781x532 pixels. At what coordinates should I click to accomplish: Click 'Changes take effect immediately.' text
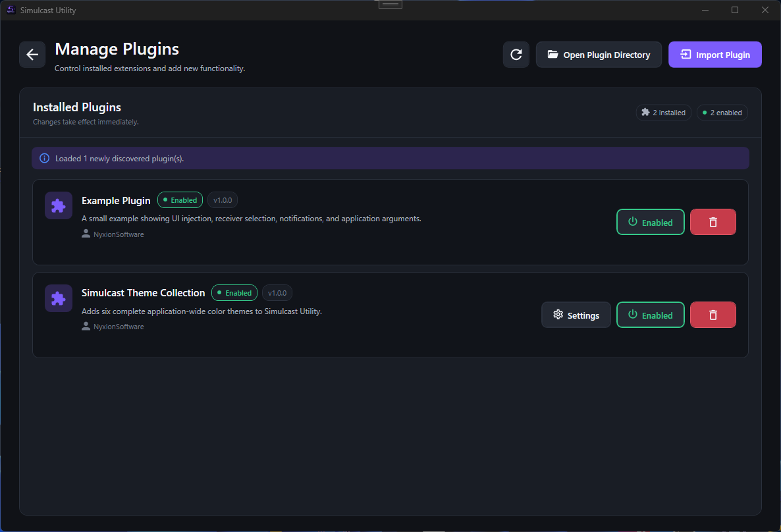[86, 122]
